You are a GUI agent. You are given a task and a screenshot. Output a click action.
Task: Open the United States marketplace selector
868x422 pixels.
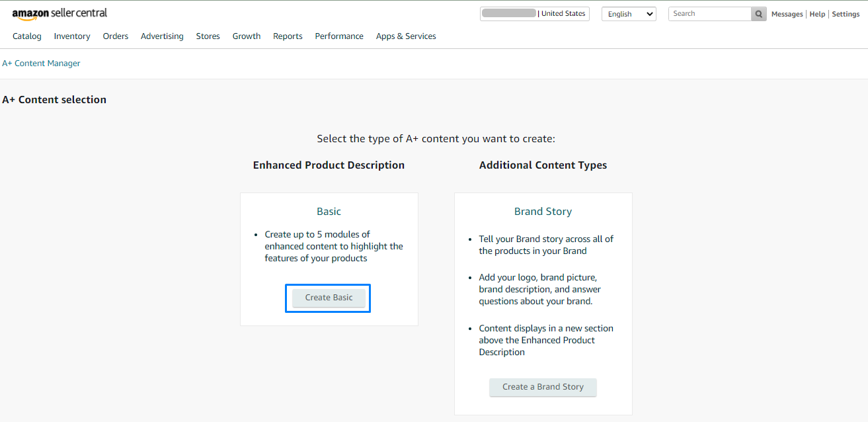[x=534, y=14]
